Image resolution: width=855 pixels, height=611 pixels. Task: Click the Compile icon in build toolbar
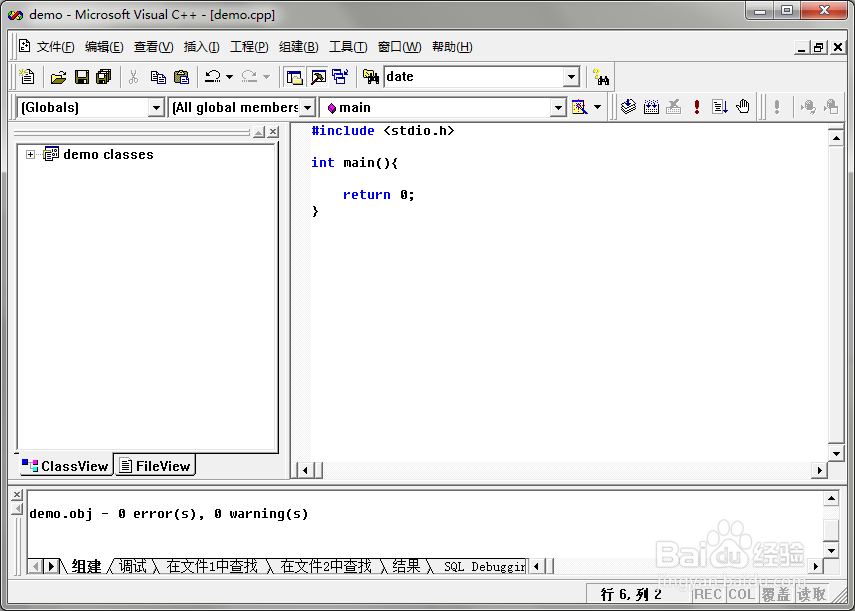point(628,106)
